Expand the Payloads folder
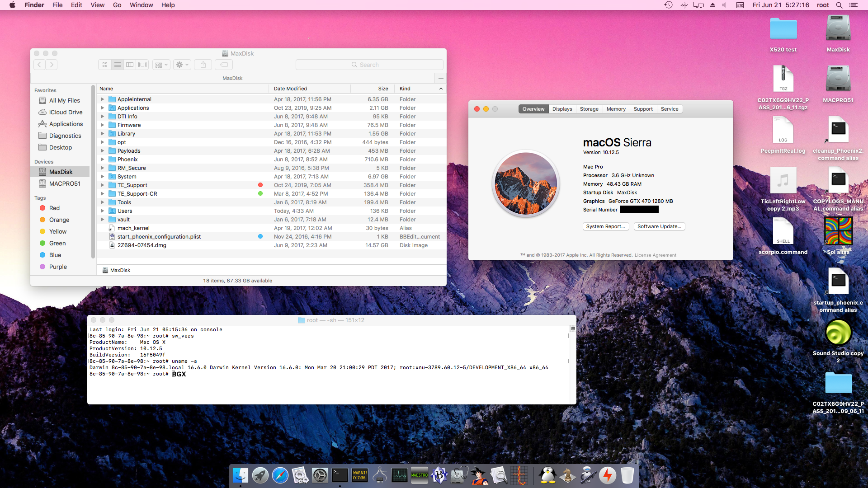Screen dimensions: 868x488 [x=102, y=151]
